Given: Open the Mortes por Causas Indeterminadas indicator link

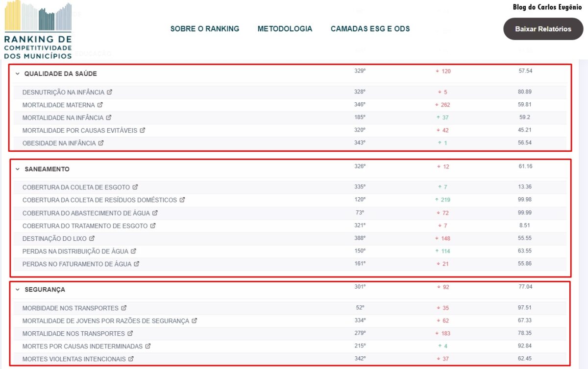Looking at the screenshot, I should 82,346.
